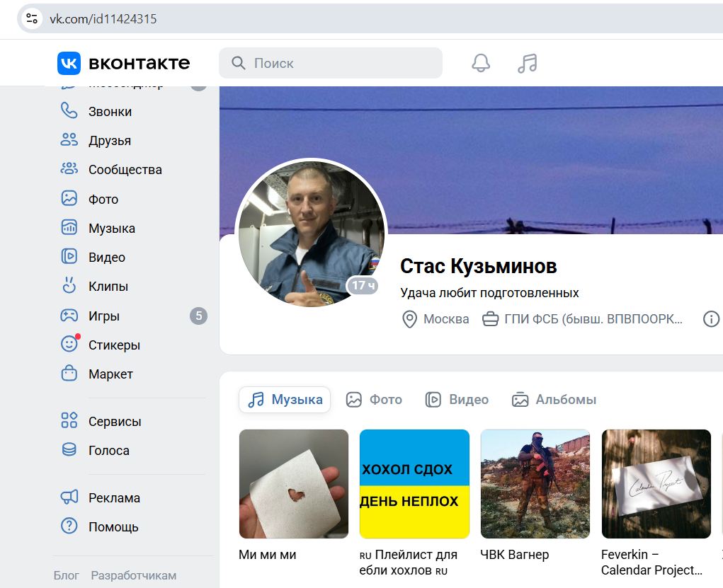Open the music player icon in header
Screen dimensions: 723x588
coord(527,63)
